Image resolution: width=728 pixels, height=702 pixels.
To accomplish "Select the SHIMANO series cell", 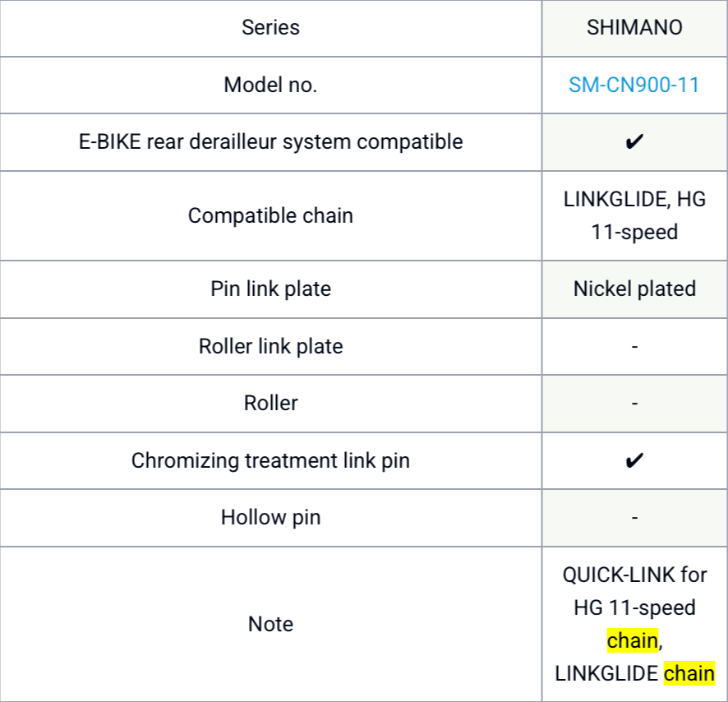I will coord(634,27).
